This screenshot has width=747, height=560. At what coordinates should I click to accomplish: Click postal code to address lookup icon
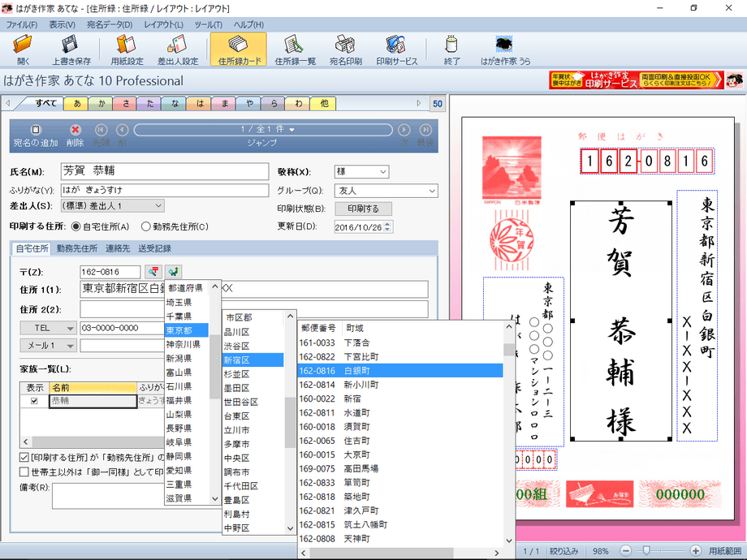coord(153,272)
